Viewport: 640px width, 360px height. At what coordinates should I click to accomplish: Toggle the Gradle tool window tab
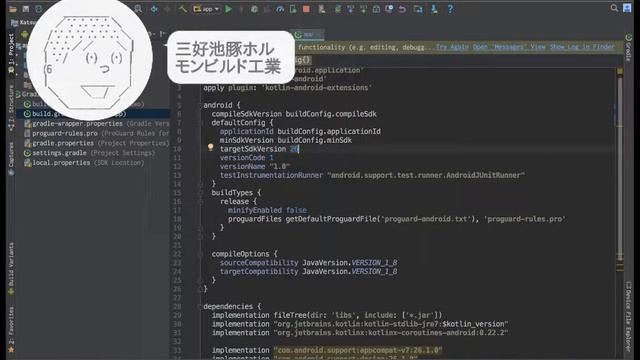pyautogui.click(x=629, y=47)
